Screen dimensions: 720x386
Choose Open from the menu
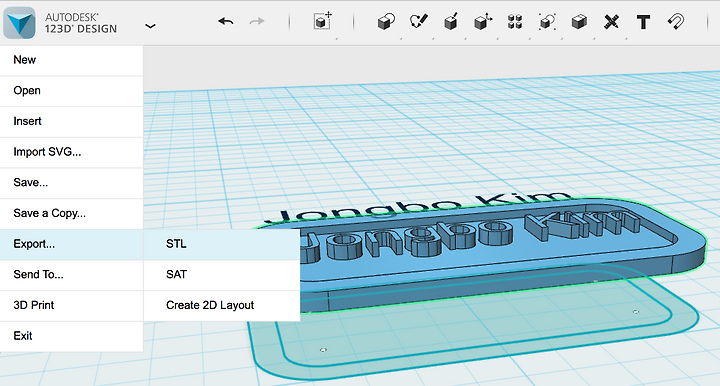point(71,91)
